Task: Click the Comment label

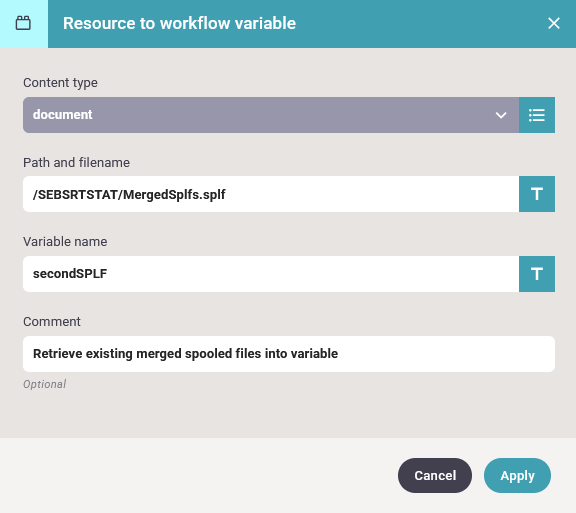Action: [52, 322]
